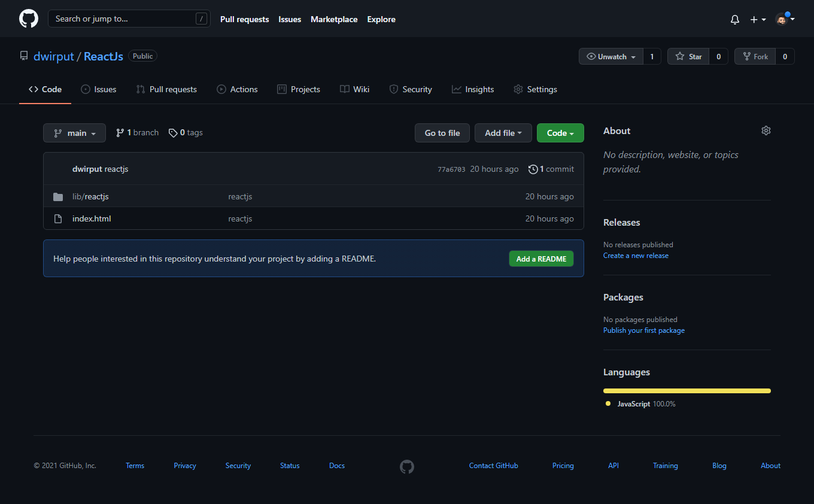The image size is (814, 504).
Task: Open the green Code dropdown
Action: tap(560, 133)
